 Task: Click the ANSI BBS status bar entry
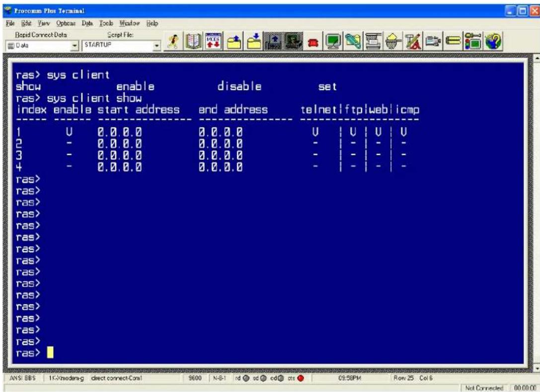tap(22, 378)
